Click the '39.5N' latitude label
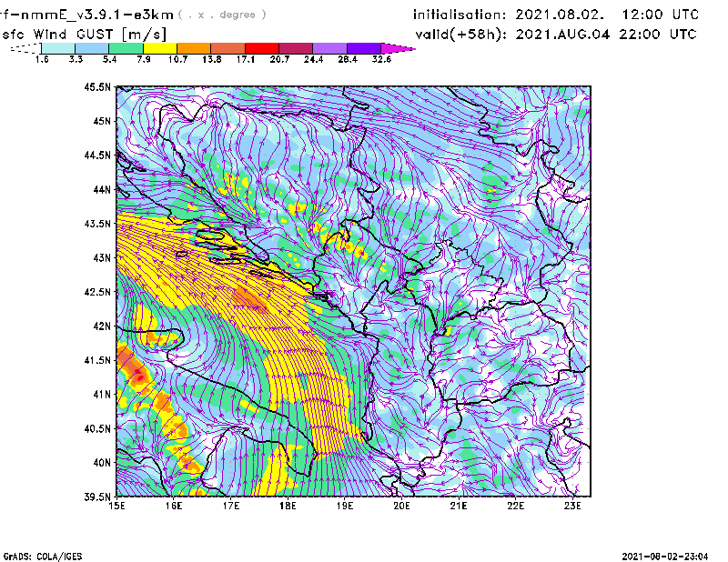The image size is (728, 562). [x=97, y=497]
